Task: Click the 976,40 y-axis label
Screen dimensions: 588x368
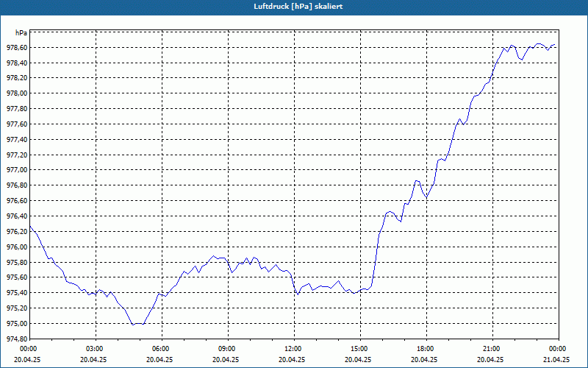Action: [x=17, y=216]
